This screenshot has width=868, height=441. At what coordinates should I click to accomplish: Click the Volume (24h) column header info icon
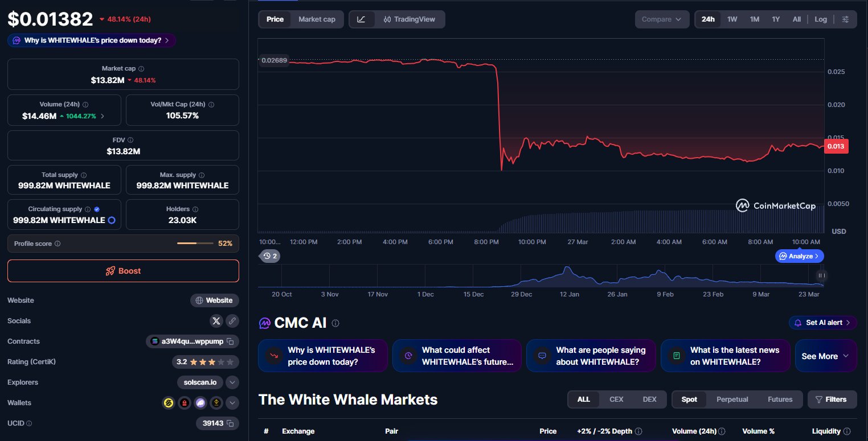pos(722,431)
